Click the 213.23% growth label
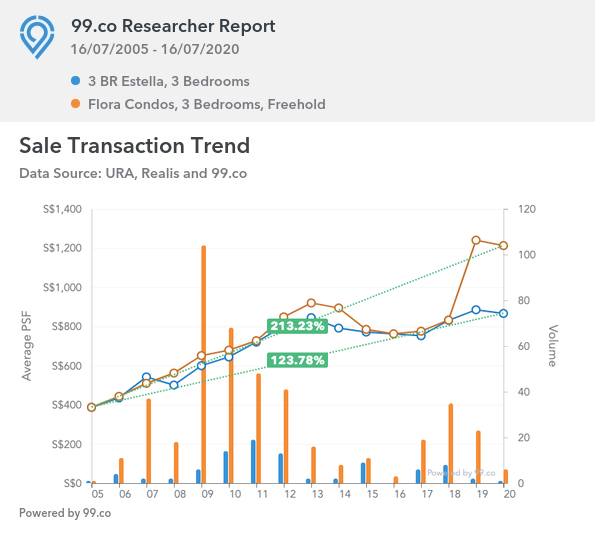The height and width of the screenshot is (536, 595). 297,326
